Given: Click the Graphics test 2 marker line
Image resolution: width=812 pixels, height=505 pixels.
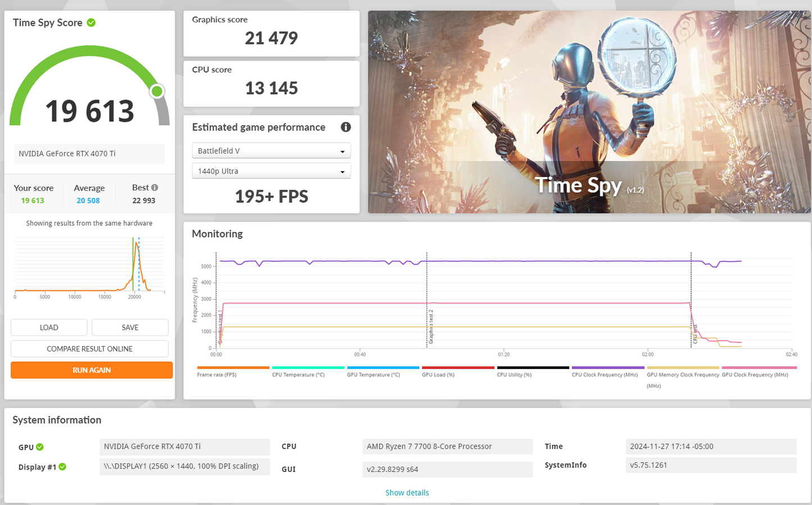Looking at the screenshot, I should click(427, 301).
